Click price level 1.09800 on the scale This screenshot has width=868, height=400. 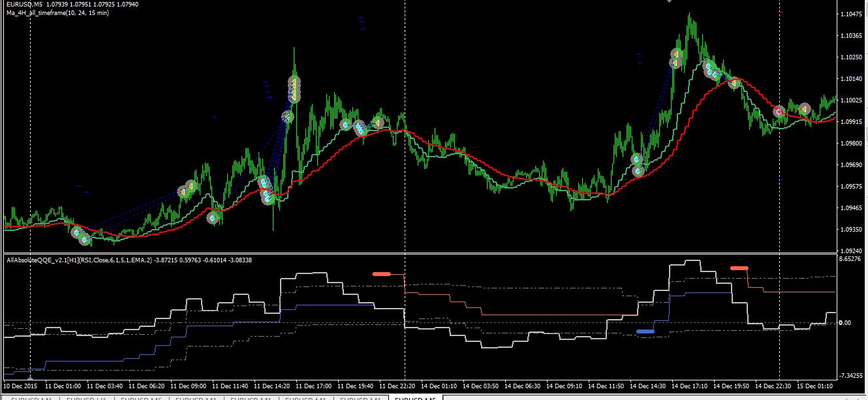850,144
